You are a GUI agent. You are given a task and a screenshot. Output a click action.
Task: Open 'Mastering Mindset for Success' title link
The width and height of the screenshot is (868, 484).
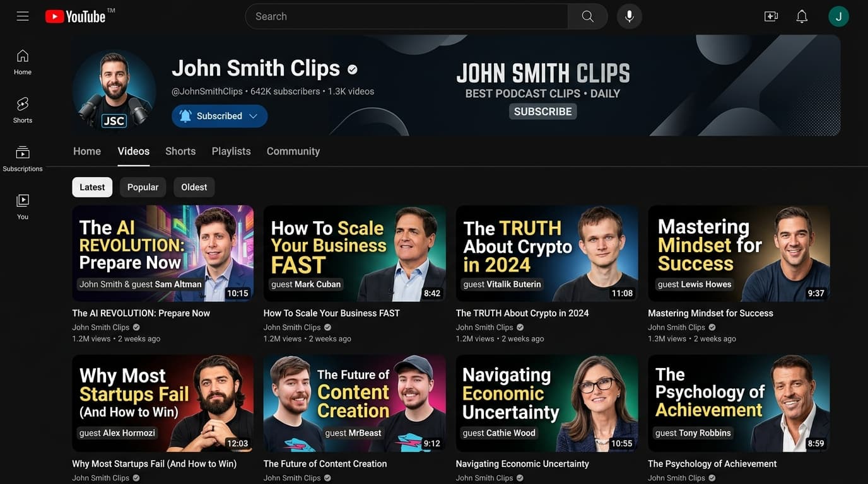point(710,313)
